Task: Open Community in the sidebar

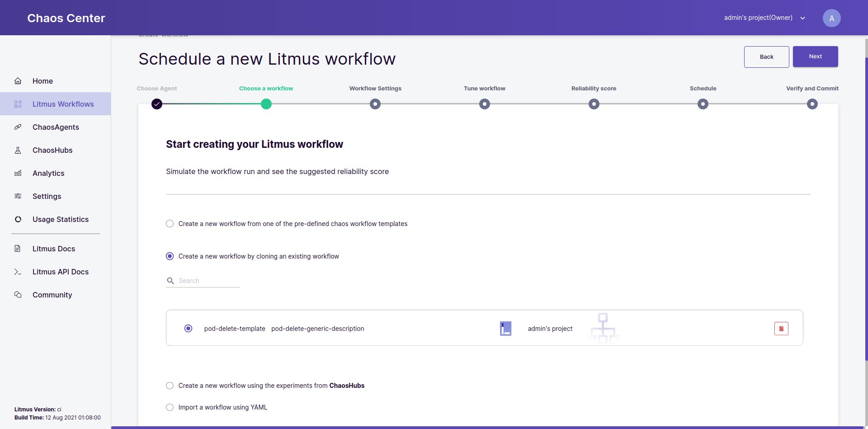Action: coord(52,295)
